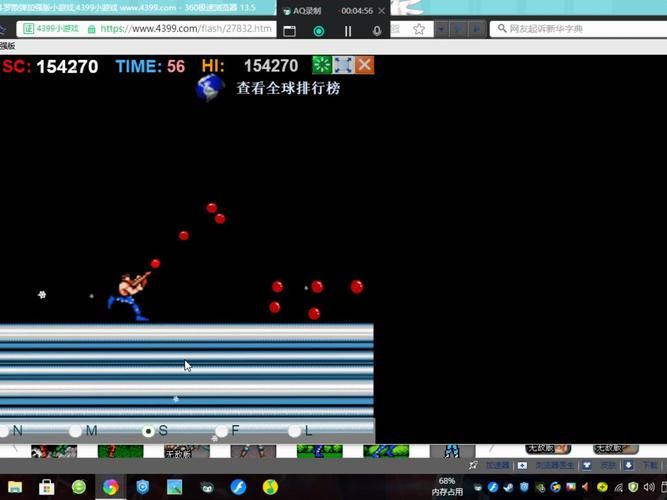The width and height of the screenshot is (667, 500).
Task: Open the dropdown arrow next to the star
Action: [441, 29]
